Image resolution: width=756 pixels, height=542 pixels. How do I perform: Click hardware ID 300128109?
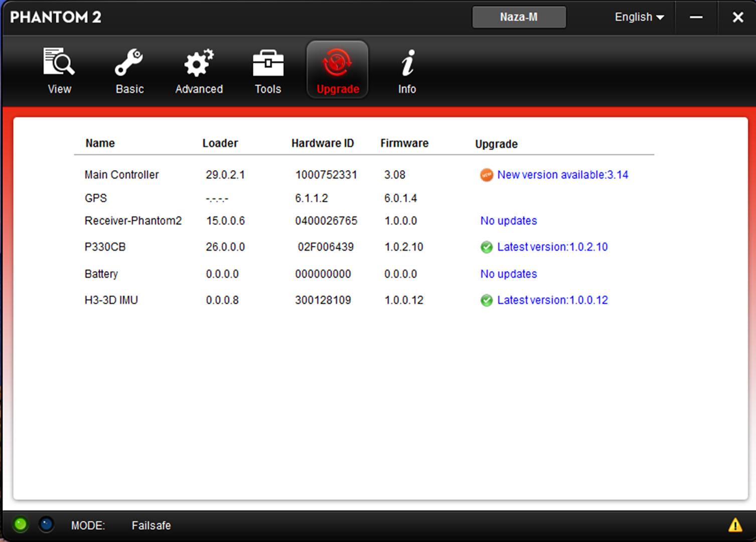pos(323,300)
